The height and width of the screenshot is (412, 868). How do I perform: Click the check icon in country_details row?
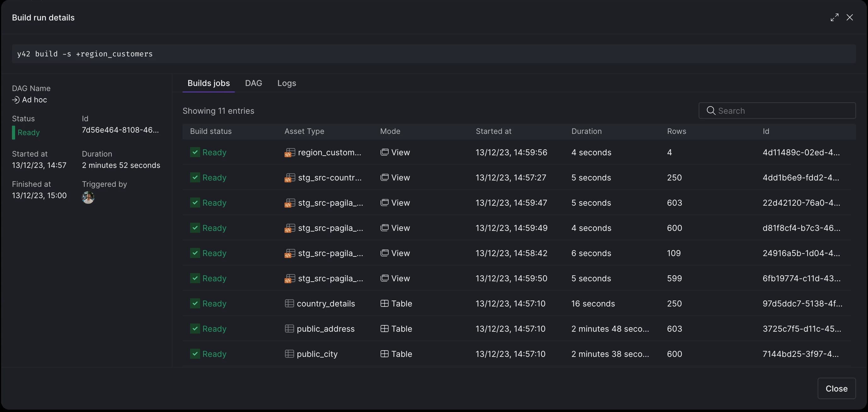pos(195,303)
